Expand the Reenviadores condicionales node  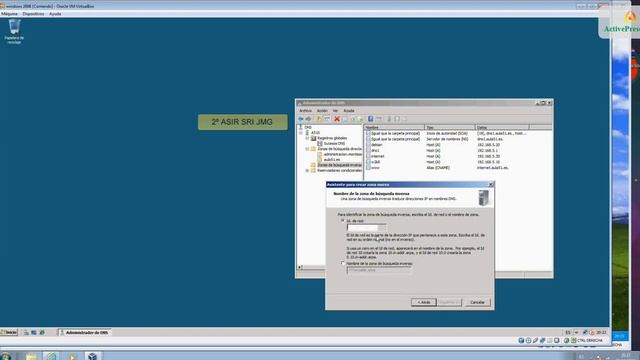point(307,170)
